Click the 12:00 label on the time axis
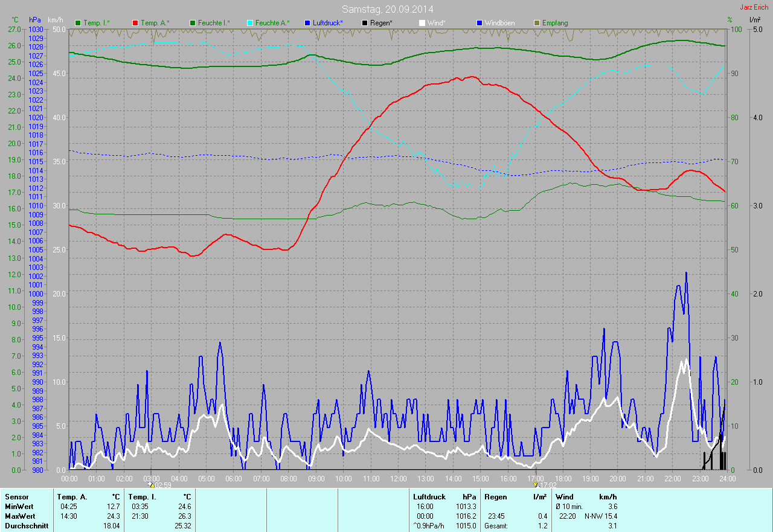 tap(398, 478)
